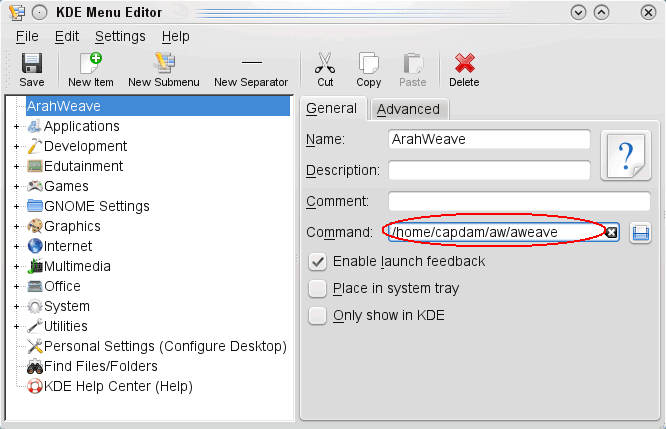Click the Office typewriter icon
The height and width of the screenshot is (429, 666).
click(34, 286)
